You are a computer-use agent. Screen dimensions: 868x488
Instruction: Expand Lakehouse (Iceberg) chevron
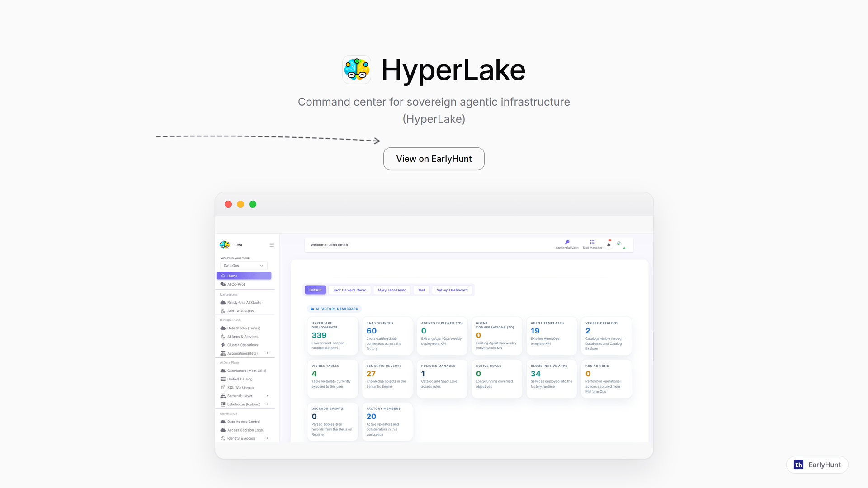(x=267, y=404)
